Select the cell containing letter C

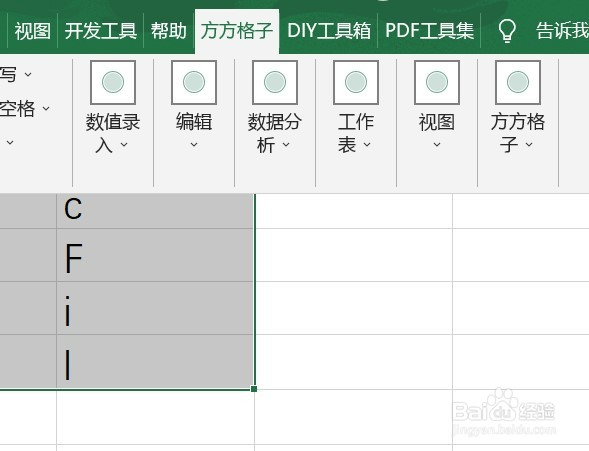coord(156,211)
